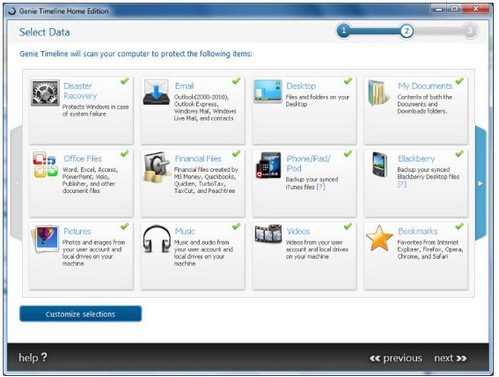This screenshot has width=499, height=377.
Task: Click the Select Data heading
Action: (x=45, y=32)
